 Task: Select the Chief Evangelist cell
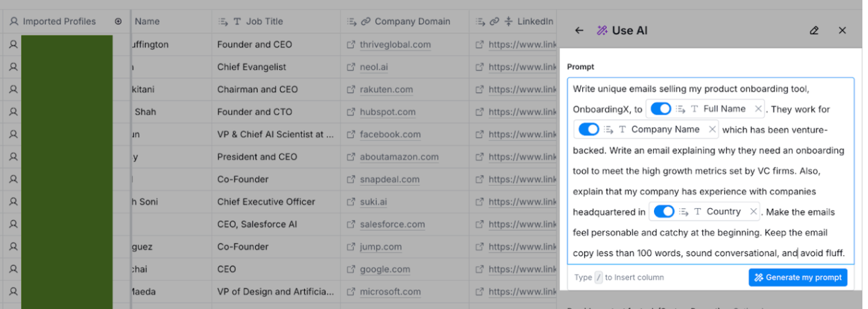click(276, 67)
